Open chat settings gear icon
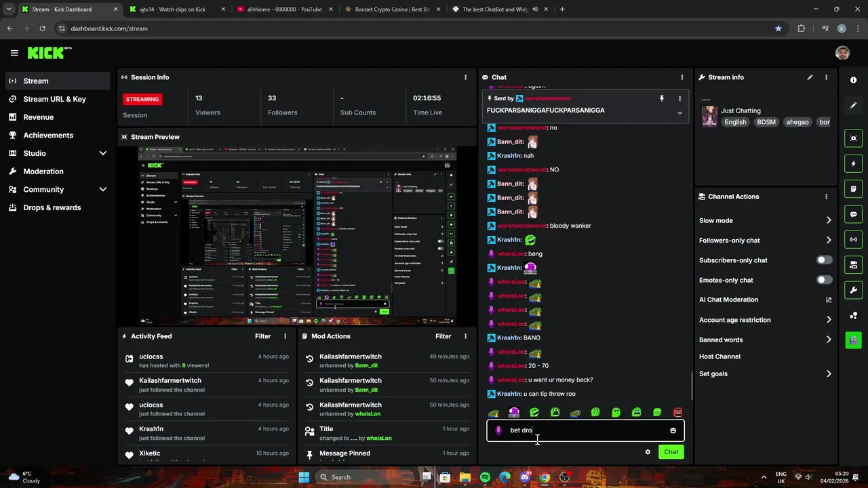Screen dimensions: 868x488 (x=648, y=452)
